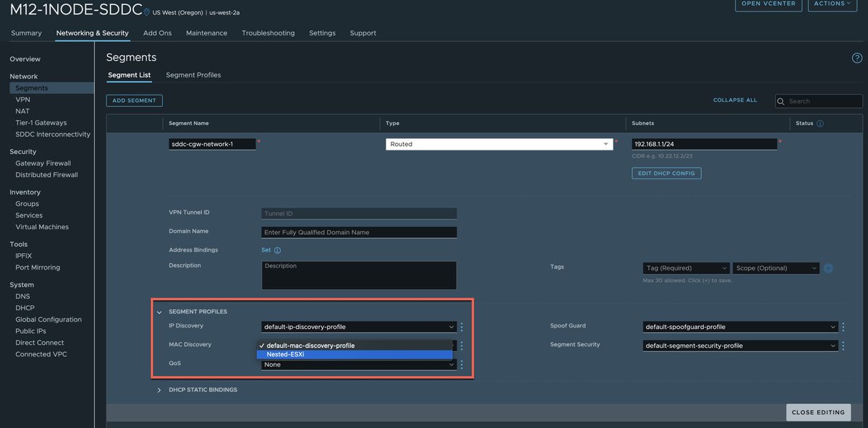
Task: Click the Search segments field
Action: (817, 101)
